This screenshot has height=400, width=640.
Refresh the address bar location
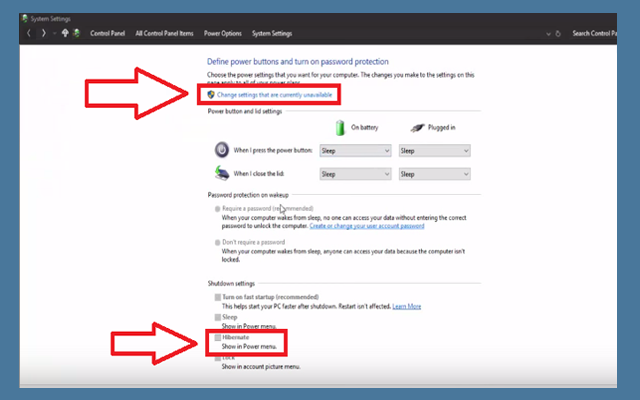tap(556, 33)
